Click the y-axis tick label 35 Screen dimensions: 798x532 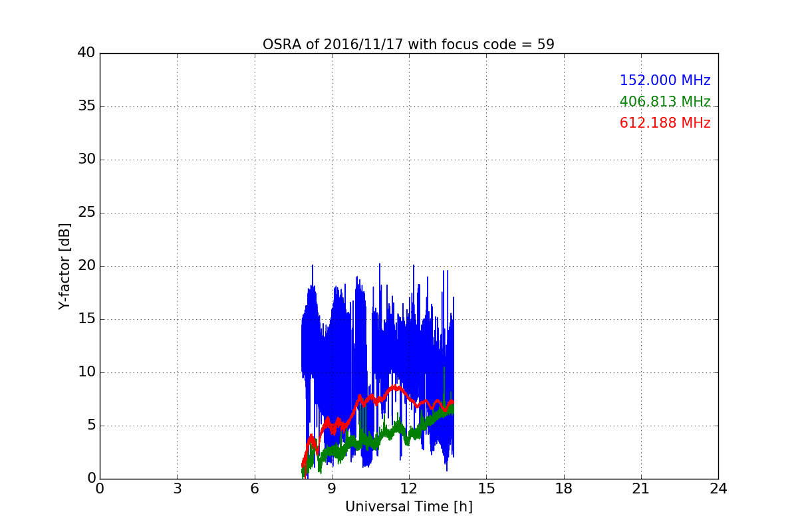86,106
